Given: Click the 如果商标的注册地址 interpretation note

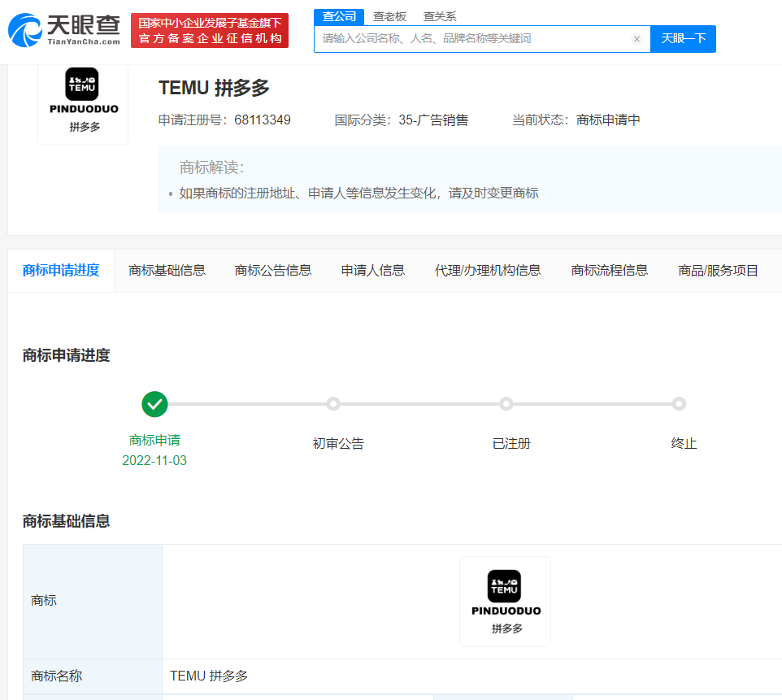Looking at the screenshot, I should point(358,193).
